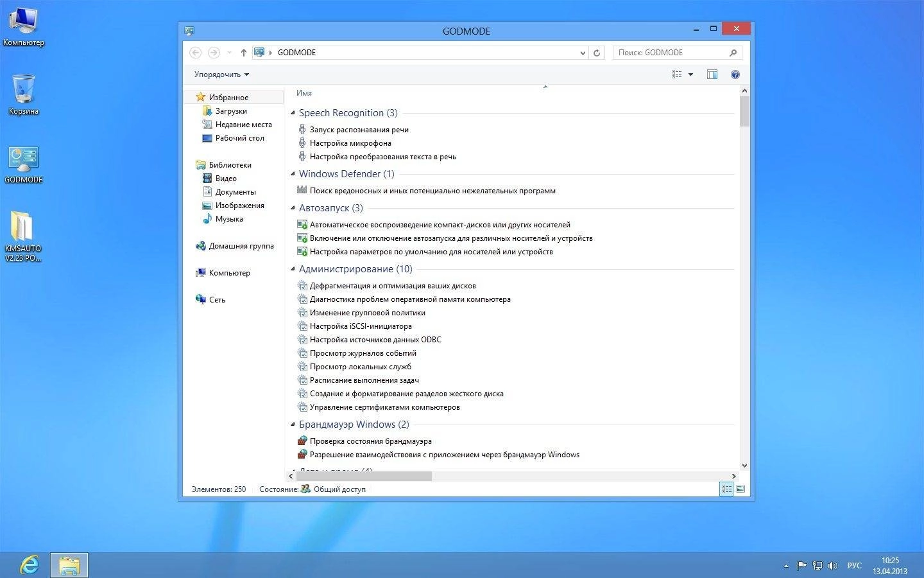Screen dimensions: 924x578
Task: Open Explorer help
Action: click(x=735, y=74)
